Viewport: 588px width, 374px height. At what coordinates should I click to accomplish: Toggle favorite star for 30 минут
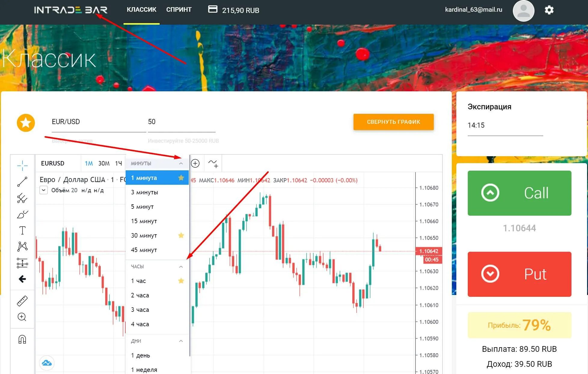pyautogui.click(x=181, y=236)
